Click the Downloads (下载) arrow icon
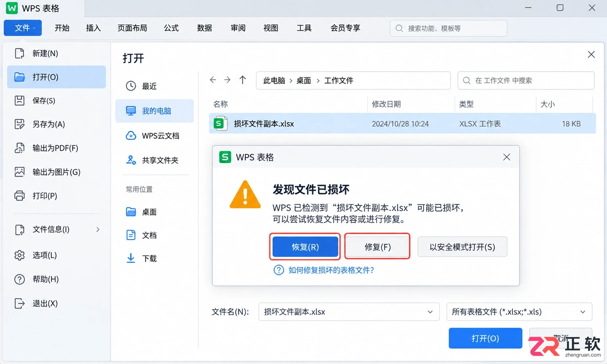 click(x=131, y=258)
